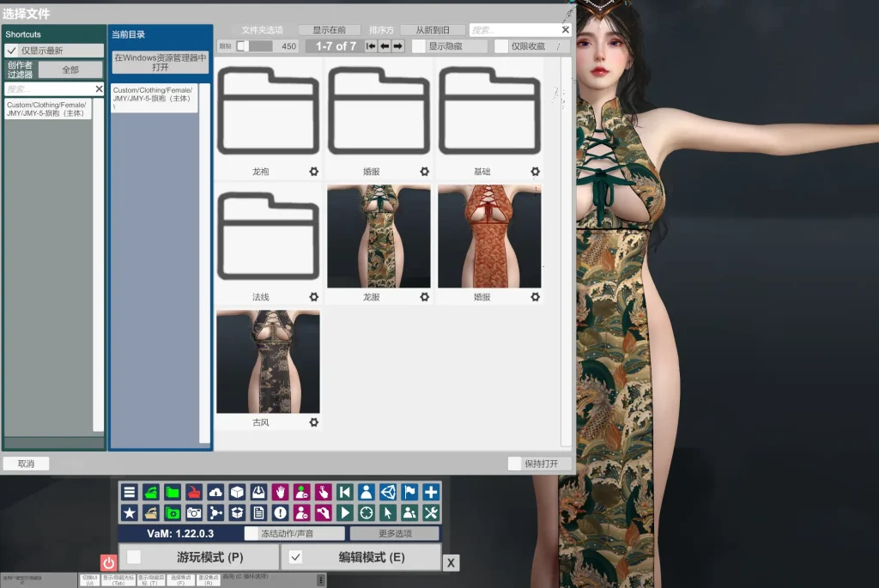Click 在Windows资源管理器中打开 button

(161, 62)
